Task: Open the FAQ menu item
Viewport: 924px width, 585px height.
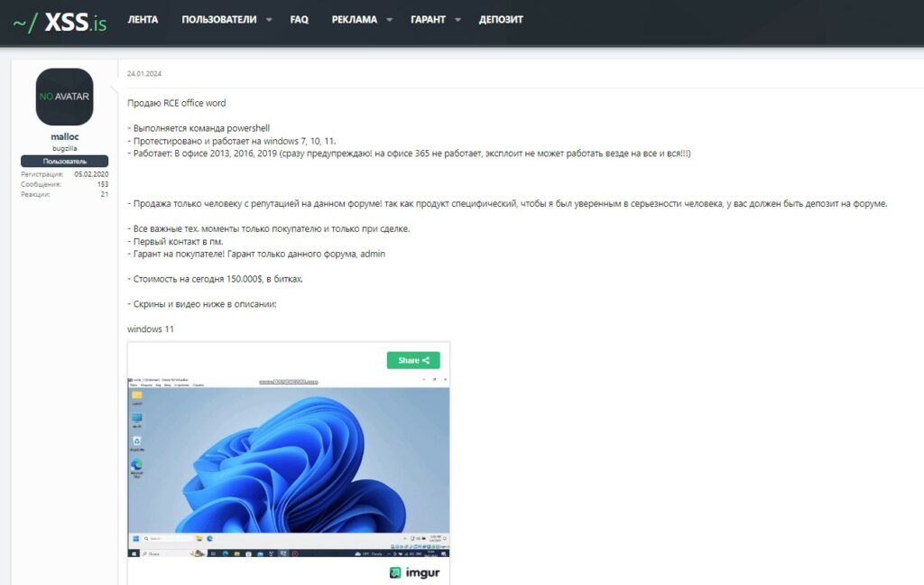Action: point(299,20)
